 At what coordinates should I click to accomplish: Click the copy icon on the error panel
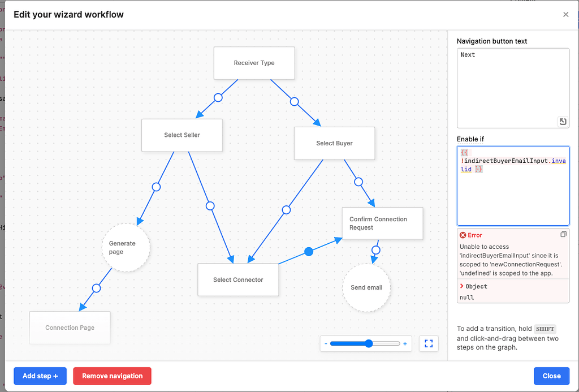(x=563, y=234)
